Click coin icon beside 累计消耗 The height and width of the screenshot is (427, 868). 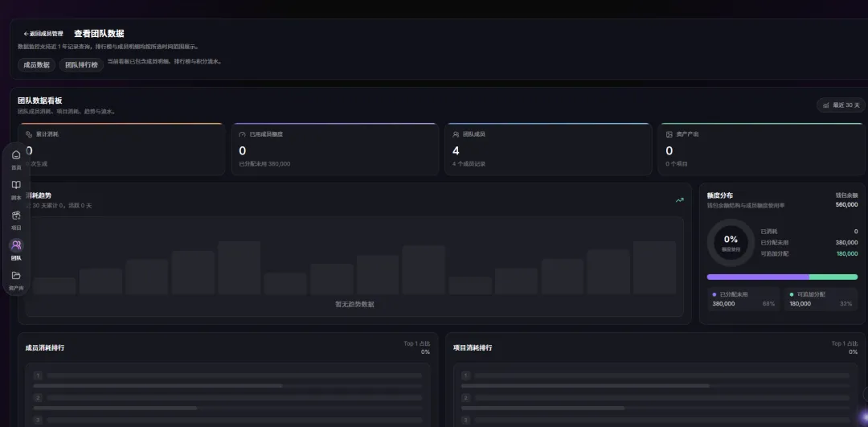pyautogui.click(x=29, y=134)
